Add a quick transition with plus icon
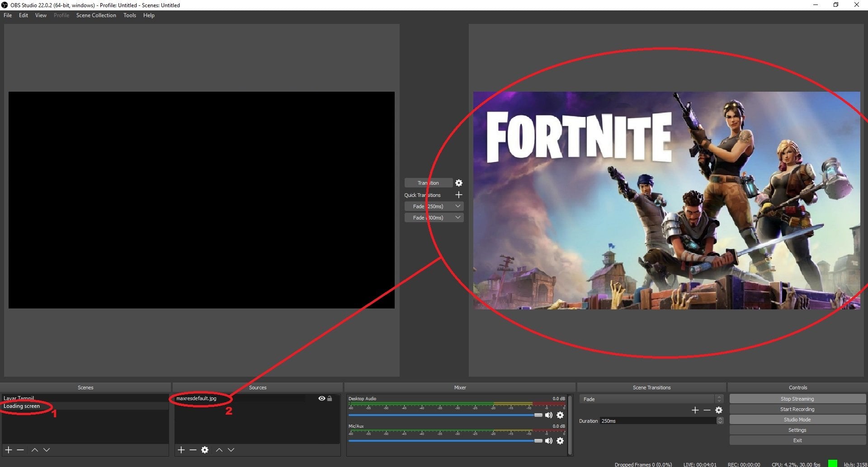The image size is (868, 467). [x=459, y=195]
